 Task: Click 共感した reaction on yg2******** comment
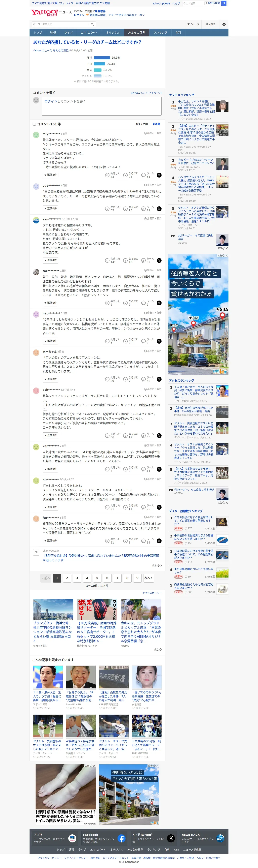[112, 209]
